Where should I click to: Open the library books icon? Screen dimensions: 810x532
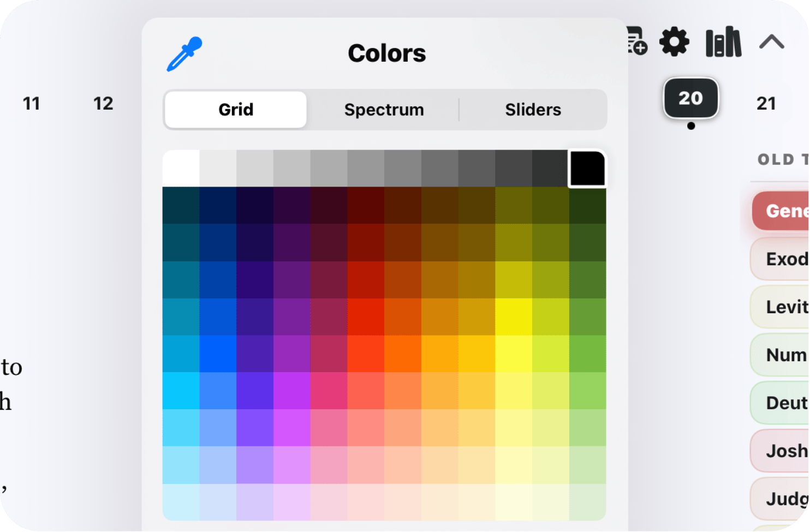[723, 43]
